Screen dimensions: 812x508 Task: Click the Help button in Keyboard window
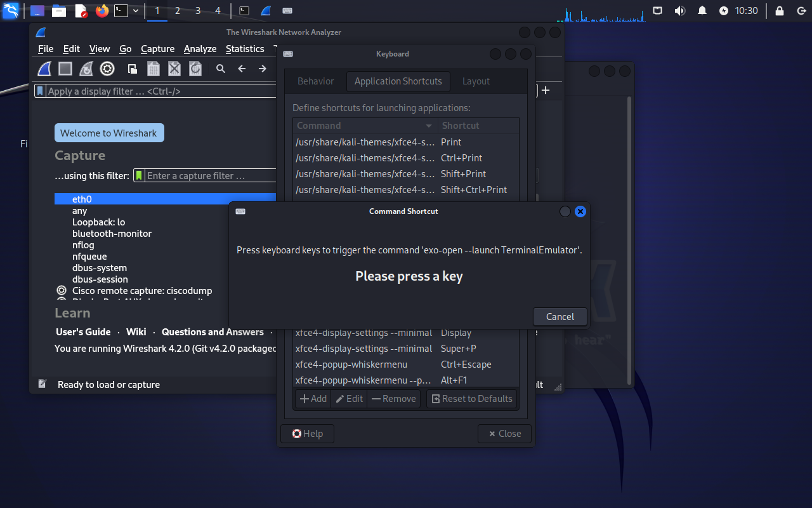308,434
